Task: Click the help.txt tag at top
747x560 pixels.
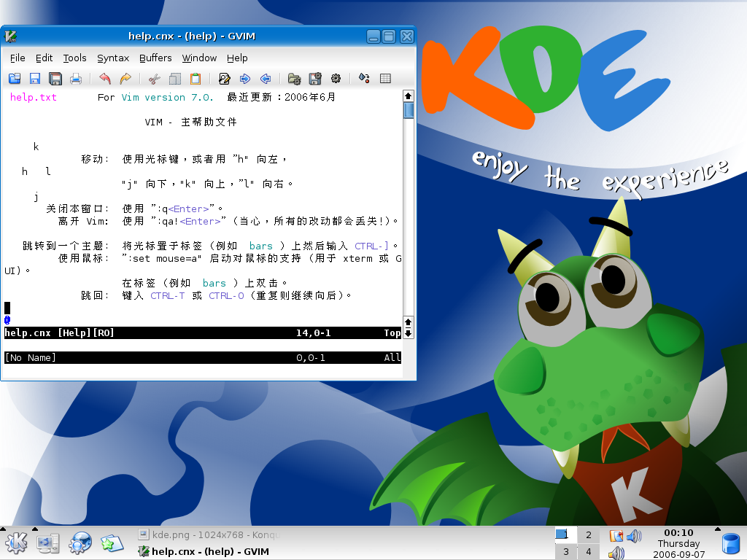Action: (x=34, y=97)
